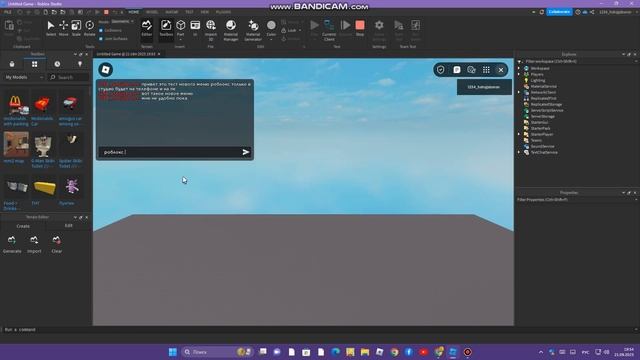
Task: Open the Material Generator
Action: (x=253, y=30)
